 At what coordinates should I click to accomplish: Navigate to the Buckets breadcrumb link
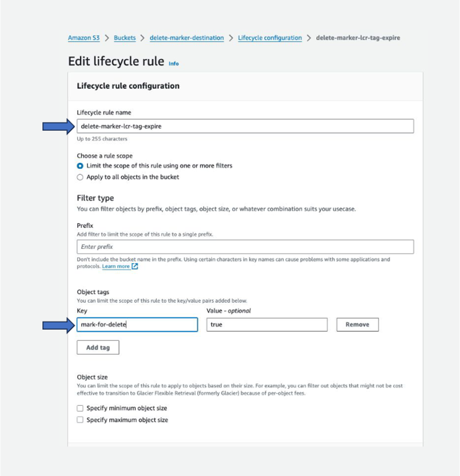point(124,38)
